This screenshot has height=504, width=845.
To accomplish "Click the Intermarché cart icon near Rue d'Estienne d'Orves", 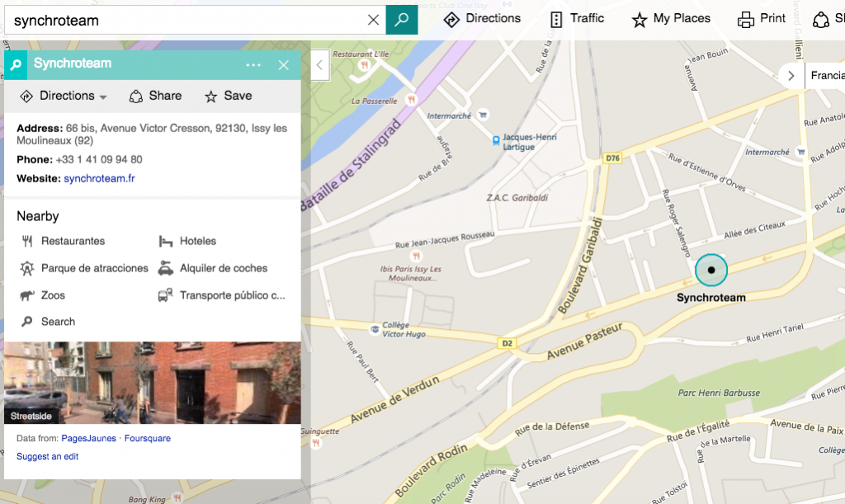I will [801, 152].
